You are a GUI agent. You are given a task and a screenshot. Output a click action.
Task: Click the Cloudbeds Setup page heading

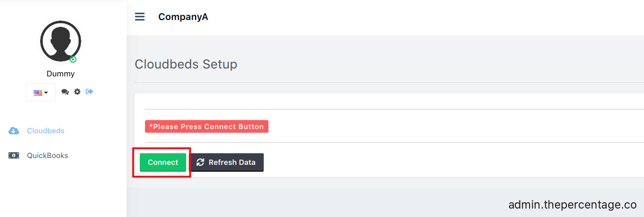186,64
